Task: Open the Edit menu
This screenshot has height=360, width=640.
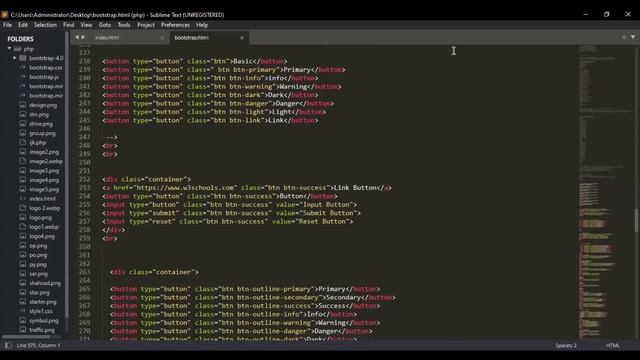Action: [23, 25]
